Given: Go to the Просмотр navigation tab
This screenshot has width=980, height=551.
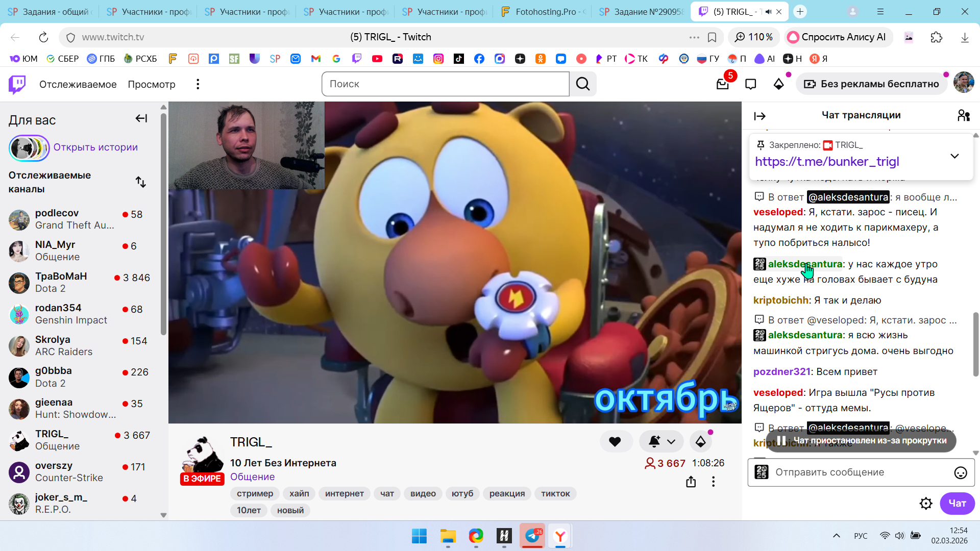Looking at the screenshot, I should pyautogui.click(x=151, y=84).
